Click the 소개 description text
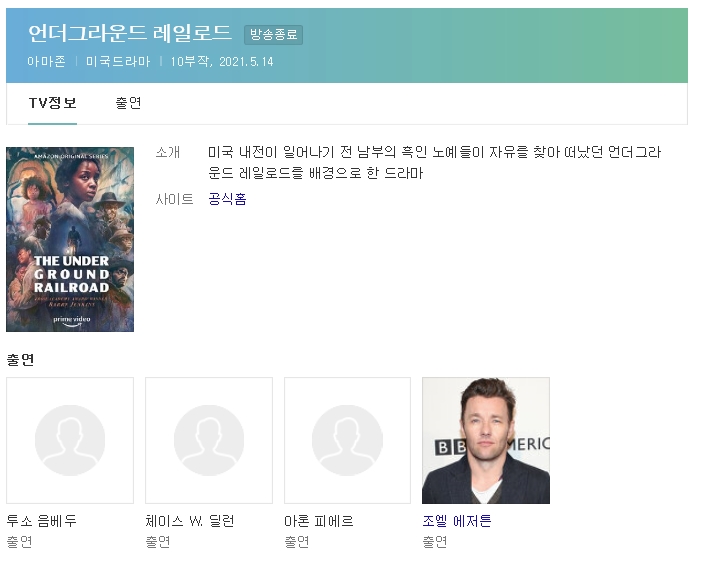The width and height of the screenshot is (702, 571). (434, 162)
